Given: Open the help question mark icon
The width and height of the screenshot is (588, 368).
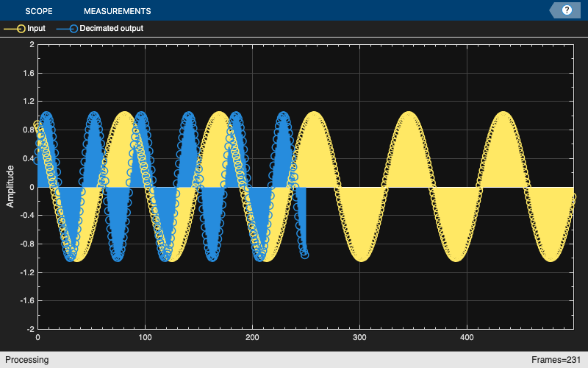Looking at the screenshot, I should tap(567, 10).
